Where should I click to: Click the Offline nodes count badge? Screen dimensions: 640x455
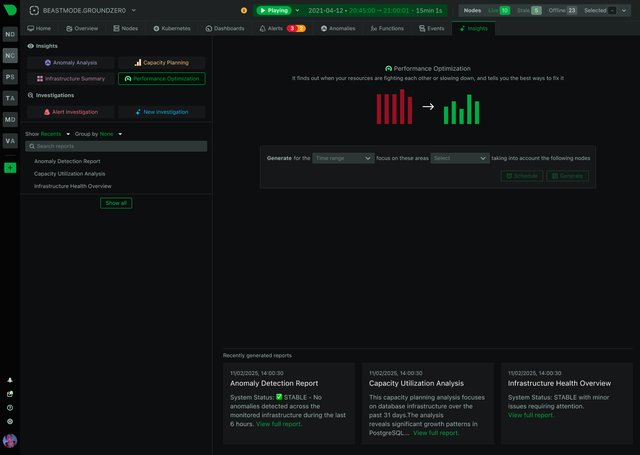tap(572, 11)
